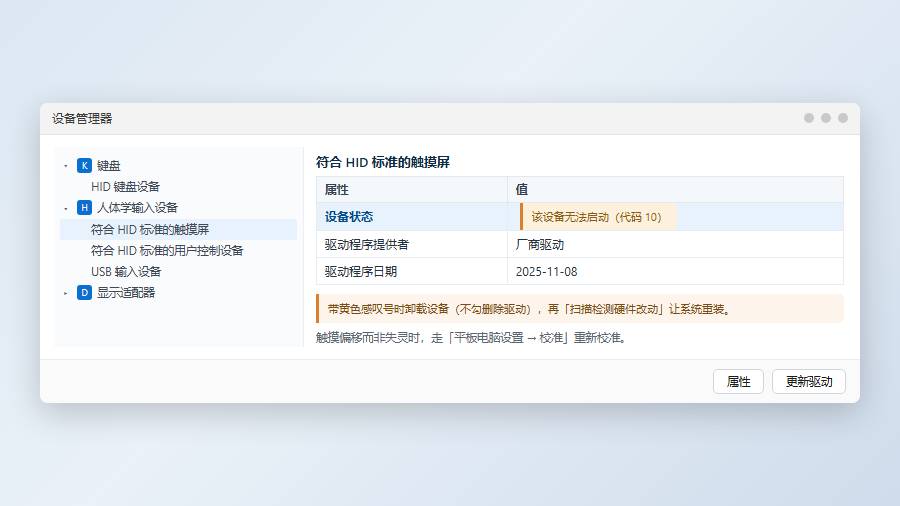Click the 值 column header
This screenshot has width=900, height=506.
[676, 189]
